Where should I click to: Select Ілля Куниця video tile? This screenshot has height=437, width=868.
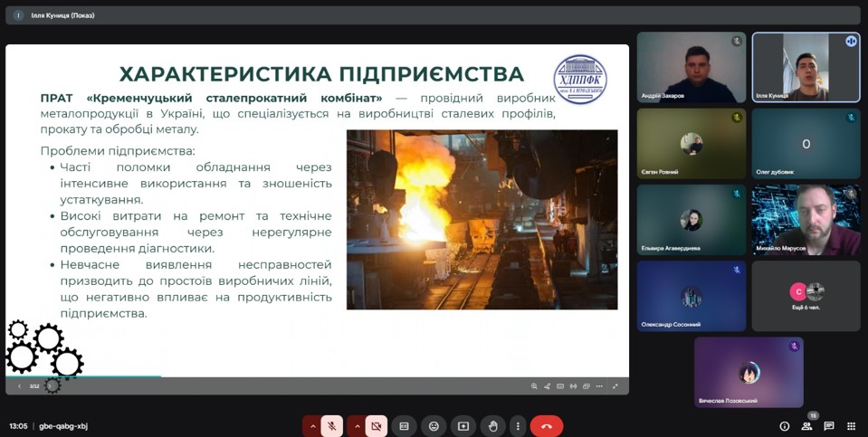click(806, 67)
